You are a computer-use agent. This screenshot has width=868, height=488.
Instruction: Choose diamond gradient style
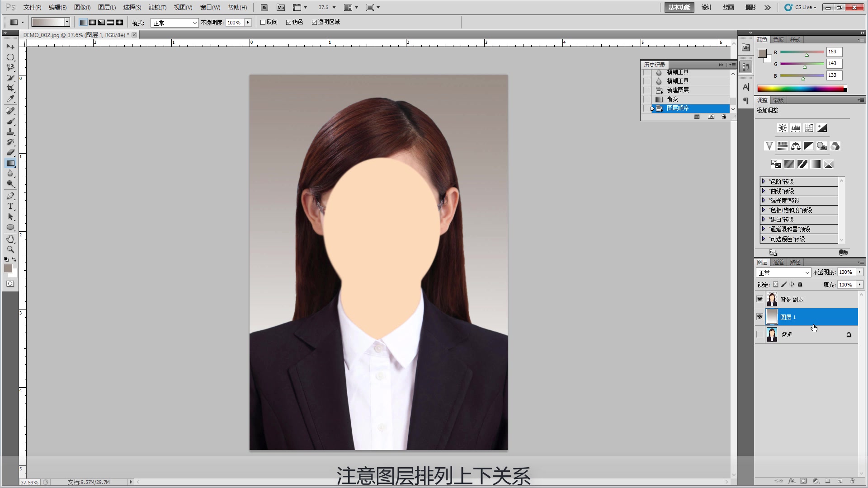point(119,22)
